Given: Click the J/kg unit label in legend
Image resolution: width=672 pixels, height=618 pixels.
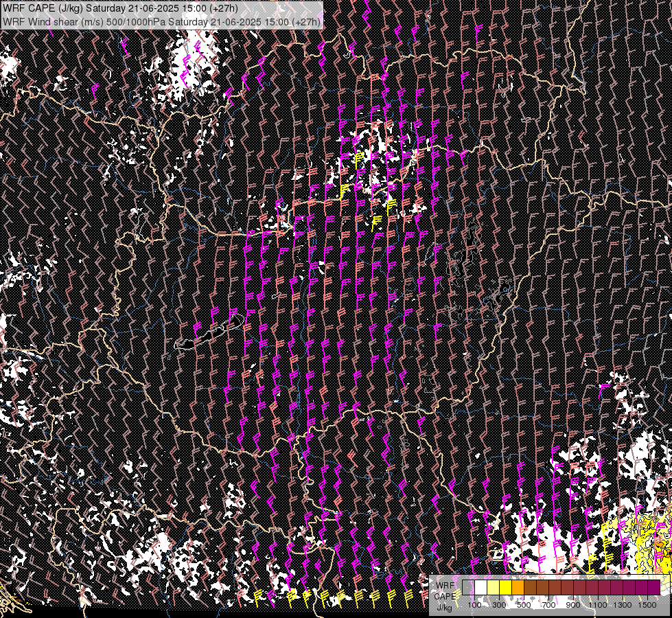Looking at the screenshot, I should pos(444,607).
